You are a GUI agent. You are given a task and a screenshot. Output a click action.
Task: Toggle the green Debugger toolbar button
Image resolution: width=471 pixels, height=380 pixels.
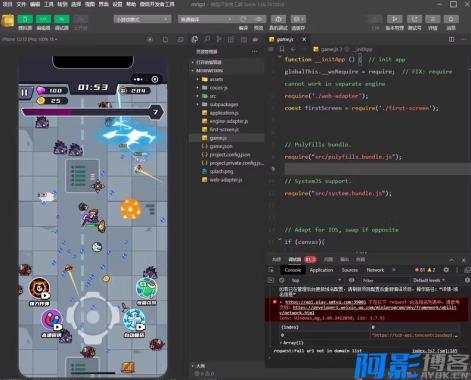62,19
